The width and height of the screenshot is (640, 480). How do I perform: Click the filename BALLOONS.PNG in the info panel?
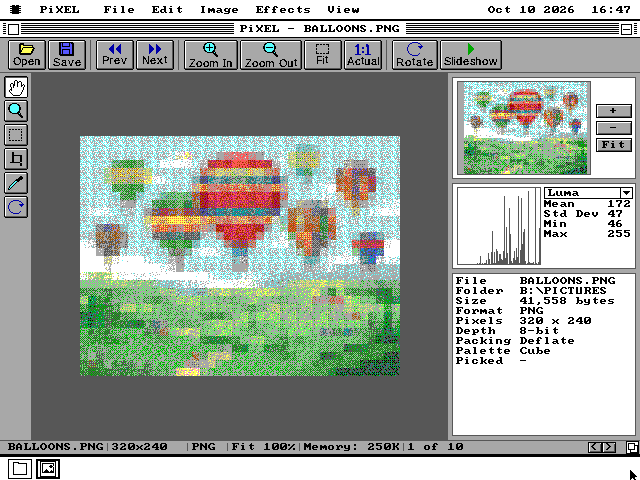[567, 281]
